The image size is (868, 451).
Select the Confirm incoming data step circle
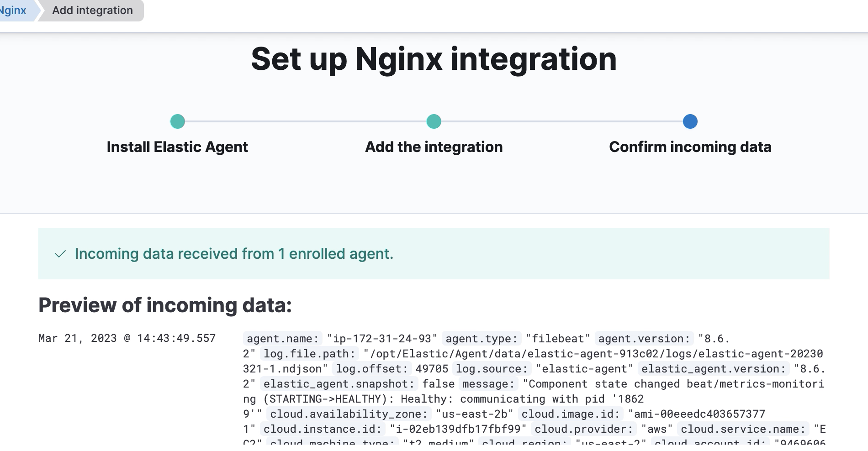click(x=690, y=121)
